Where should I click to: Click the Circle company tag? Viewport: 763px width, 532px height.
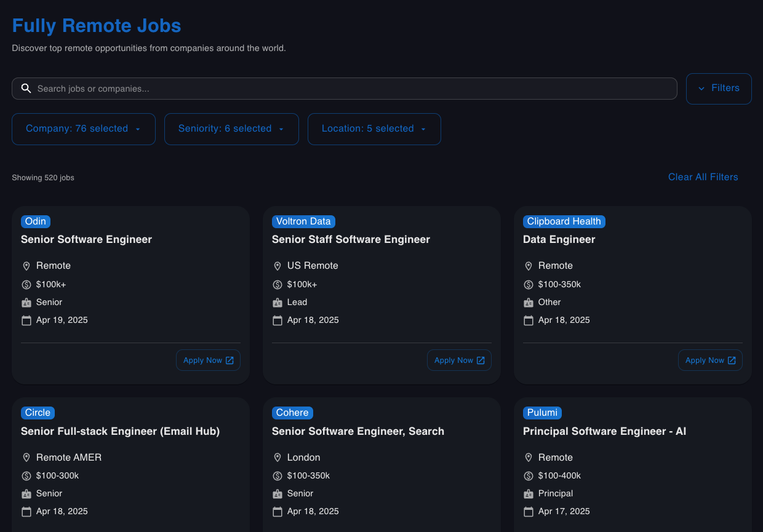tap(38, 413)
